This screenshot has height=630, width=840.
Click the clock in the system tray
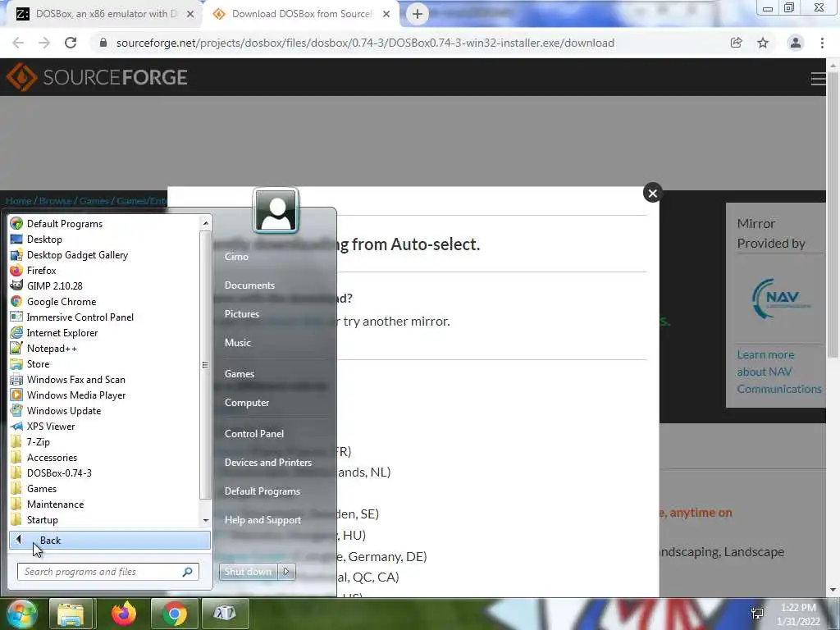pyautogui.click(x=799, y=614)
